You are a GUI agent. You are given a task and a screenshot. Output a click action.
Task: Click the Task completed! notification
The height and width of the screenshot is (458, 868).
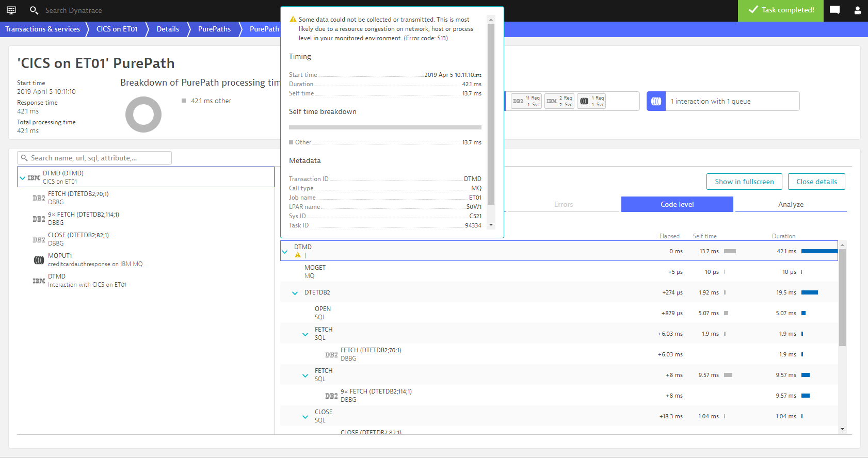[781, 10]
